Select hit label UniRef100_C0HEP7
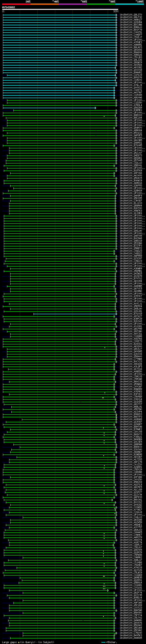This screenshot has height=644, width=146. pyautogui.click(x=131, y=35)
